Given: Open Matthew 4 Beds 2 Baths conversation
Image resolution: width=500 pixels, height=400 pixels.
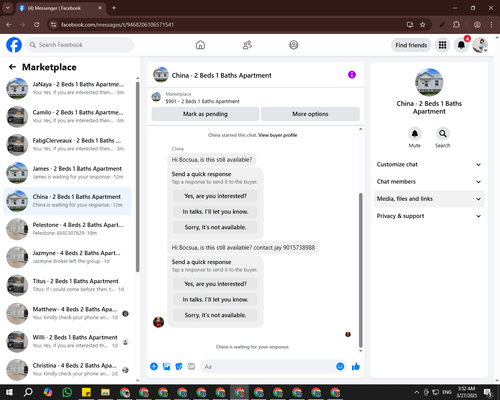Looking at the screenshot, I should 67,313.
